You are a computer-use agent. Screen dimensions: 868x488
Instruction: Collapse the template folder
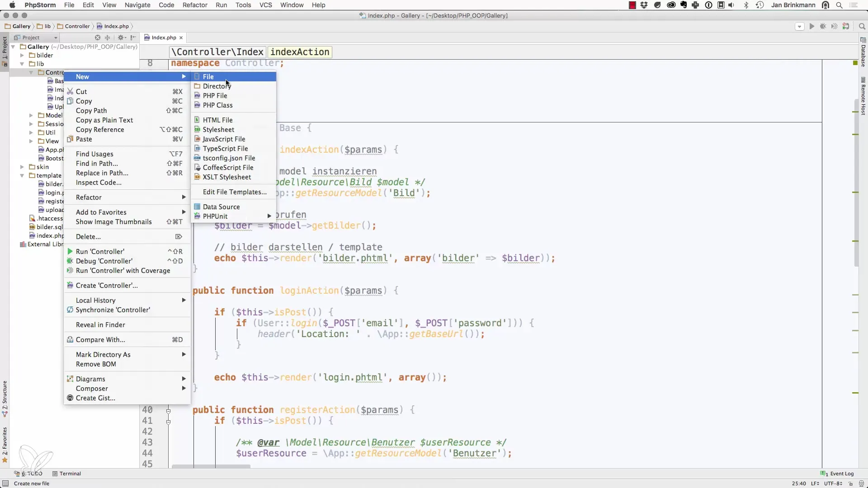[x=22, y=176]
